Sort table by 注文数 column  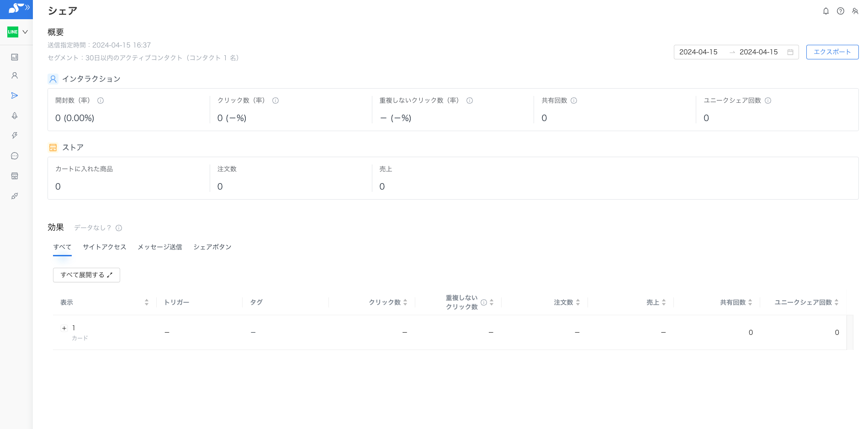pos(578,302)
